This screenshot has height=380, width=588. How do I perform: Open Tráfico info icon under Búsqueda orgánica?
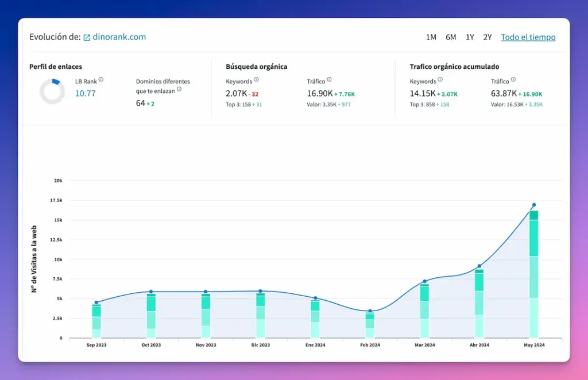329,80
